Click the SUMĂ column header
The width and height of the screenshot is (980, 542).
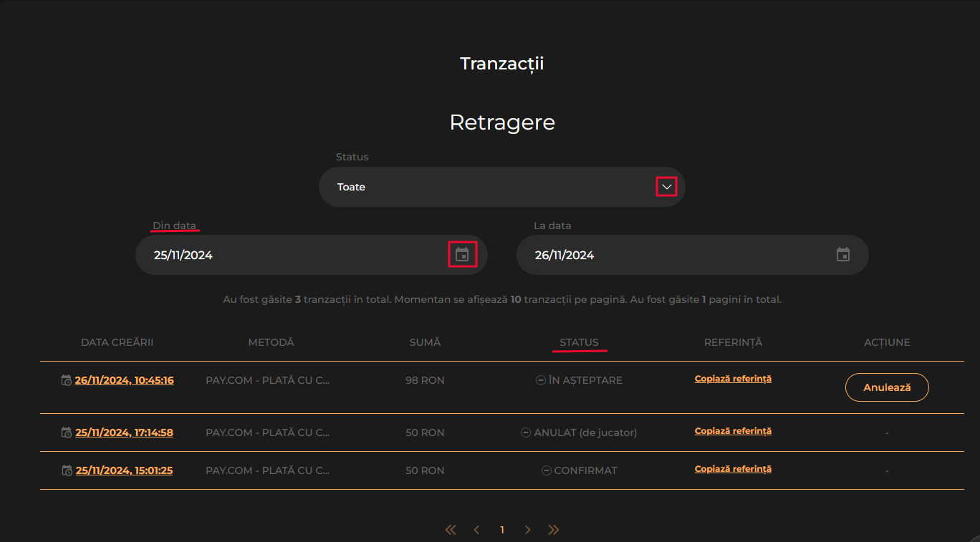(x=425, y=342)
